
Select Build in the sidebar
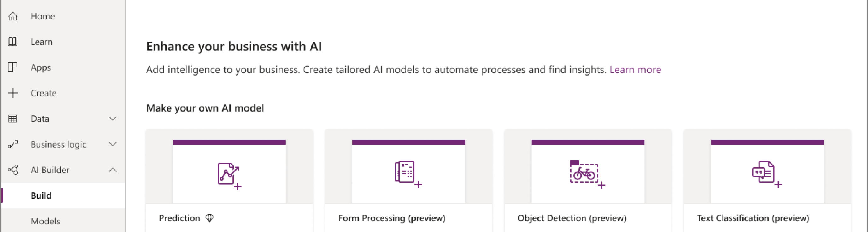point(41,196)
